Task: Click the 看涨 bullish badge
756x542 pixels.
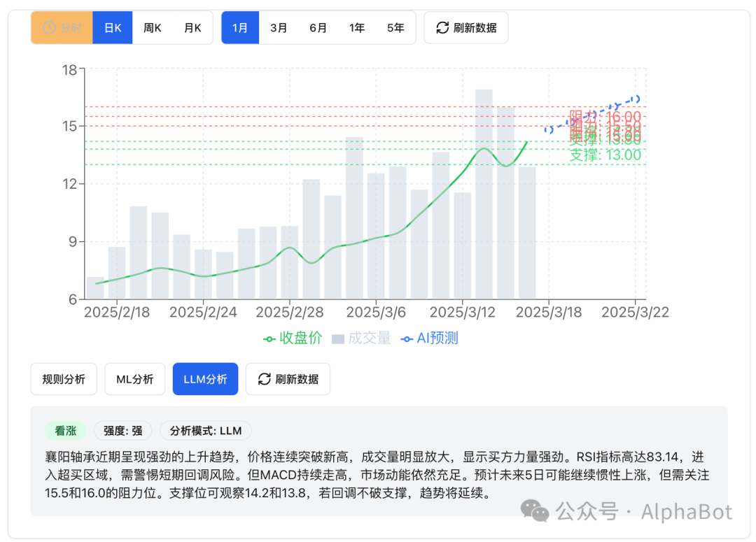Action: click(66, 431)
